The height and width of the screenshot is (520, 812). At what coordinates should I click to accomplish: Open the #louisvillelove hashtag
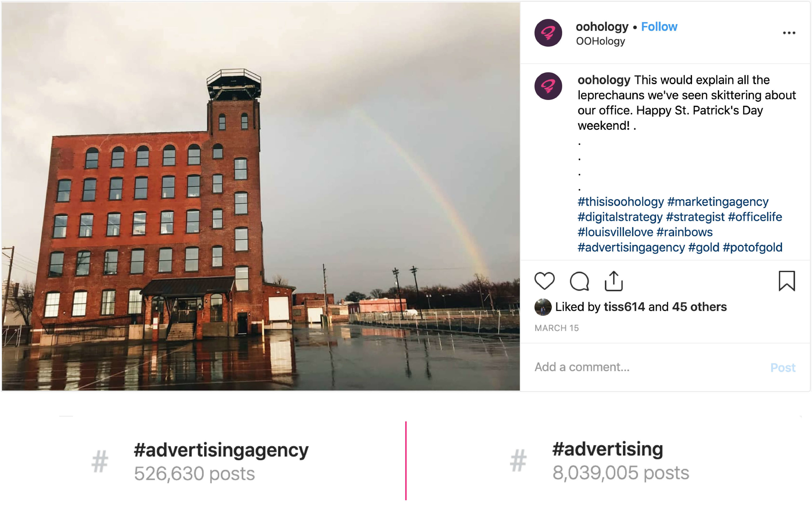615,232
